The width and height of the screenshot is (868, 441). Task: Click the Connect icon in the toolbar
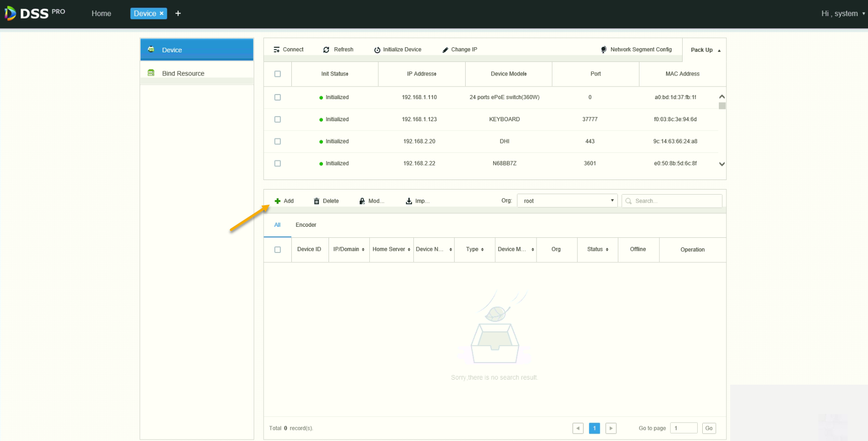(x=276, y=50)
